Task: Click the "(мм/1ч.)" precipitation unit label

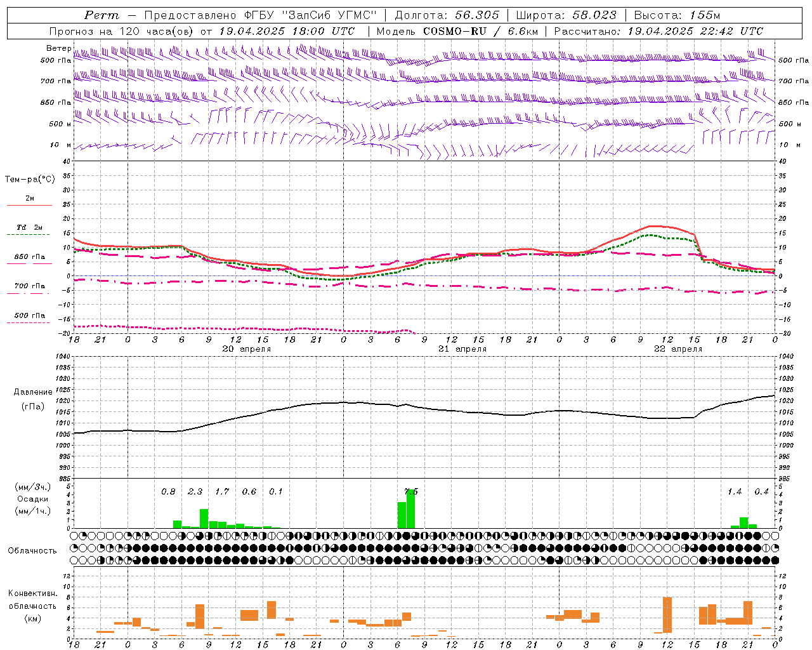Action: [33, 511]
